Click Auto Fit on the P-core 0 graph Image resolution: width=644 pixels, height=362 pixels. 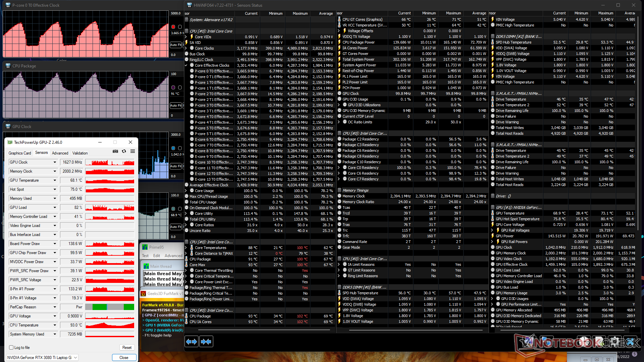pyautogui.click(x=175, y=45)
